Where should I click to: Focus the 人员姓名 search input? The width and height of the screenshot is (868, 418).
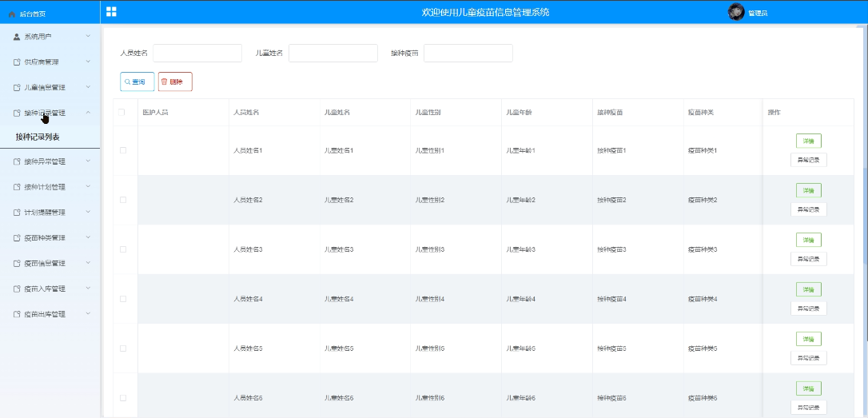pos(197,54)
